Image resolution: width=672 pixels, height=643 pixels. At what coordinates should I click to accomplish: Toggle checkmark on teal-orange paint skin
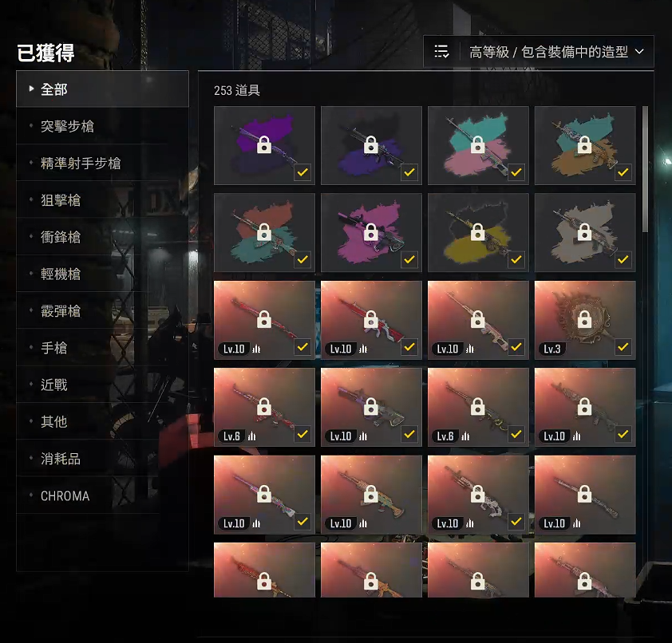coord(623,172)
